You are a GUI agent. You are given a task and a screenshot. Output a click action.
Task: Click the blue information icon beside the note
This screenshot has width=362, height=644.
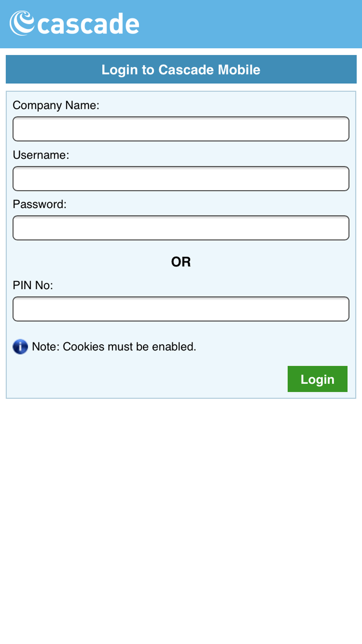[x=20, y=347]
